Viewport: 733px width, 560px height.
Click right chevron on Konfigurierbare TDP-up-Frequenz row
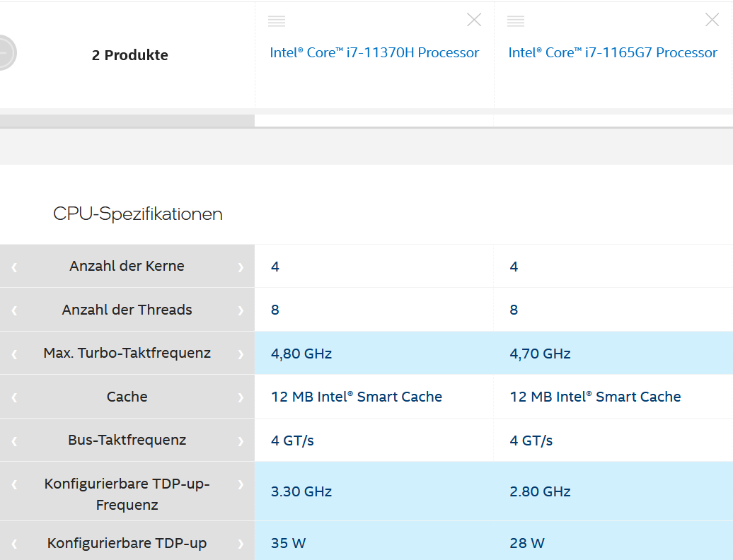pyautogui.click(x=241, y=484)
